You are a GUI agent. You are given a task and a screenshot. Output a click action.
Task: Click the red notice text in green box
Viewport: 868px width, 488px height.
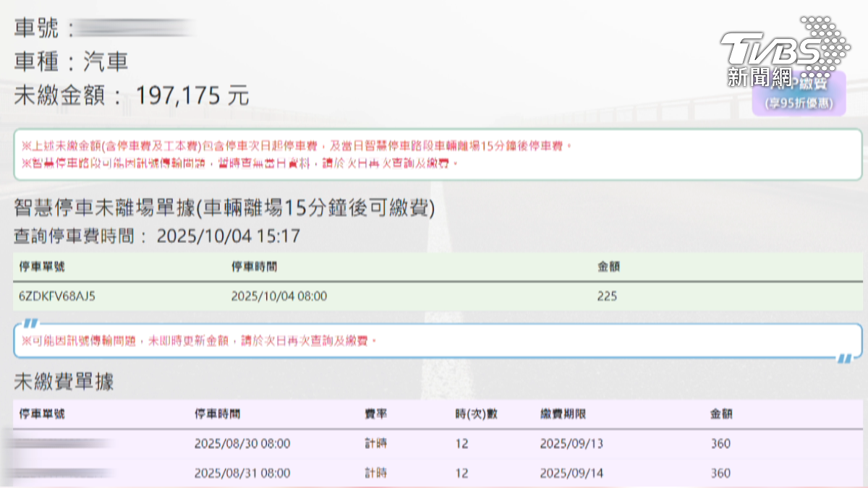[297, 155]
